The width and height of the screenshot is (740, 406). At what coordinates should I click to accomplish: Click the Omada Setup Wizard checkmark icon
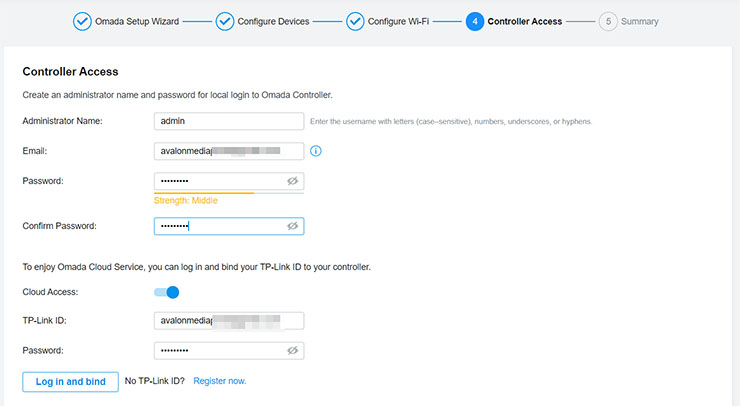(x=82, y=21)
